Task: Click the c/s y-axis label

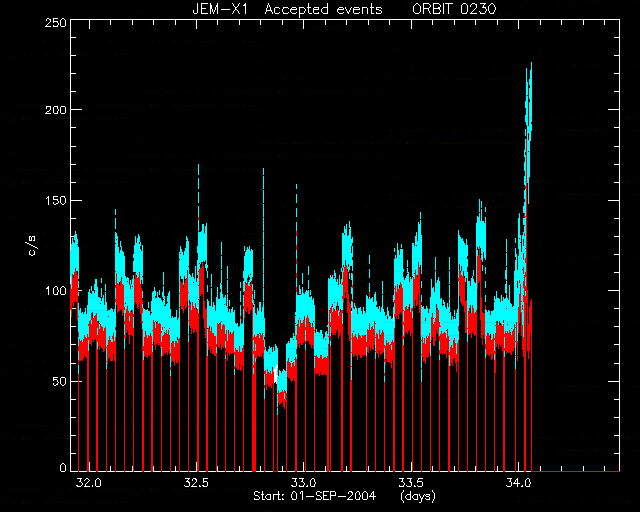Action: pyautogui.click(x=33, y=246)
